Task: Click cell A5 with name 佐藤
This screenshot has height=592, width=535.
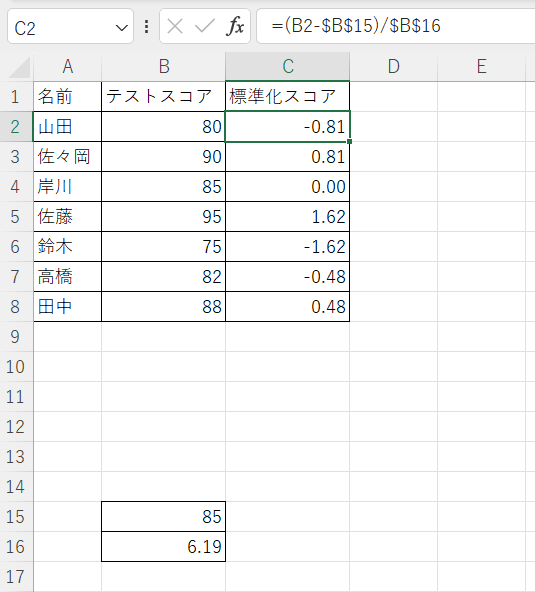Action: [68, 217]
